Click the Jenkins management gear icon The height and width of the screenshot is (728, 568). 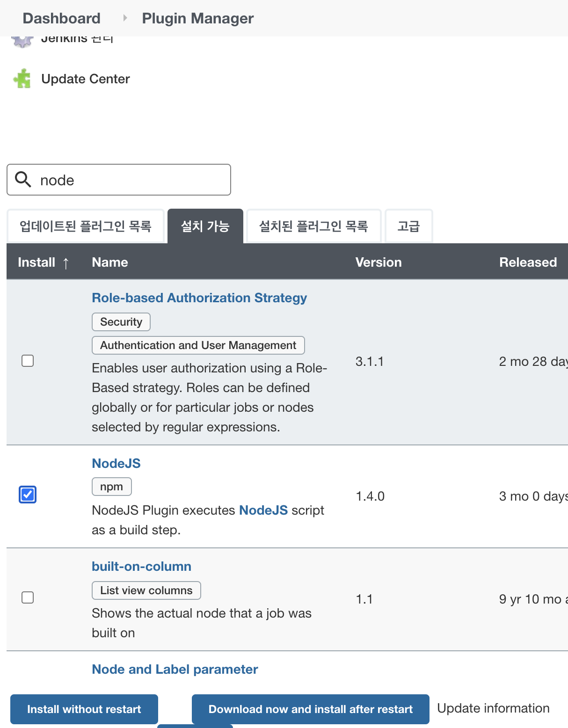pyautogui.click(x=22, y=41)
